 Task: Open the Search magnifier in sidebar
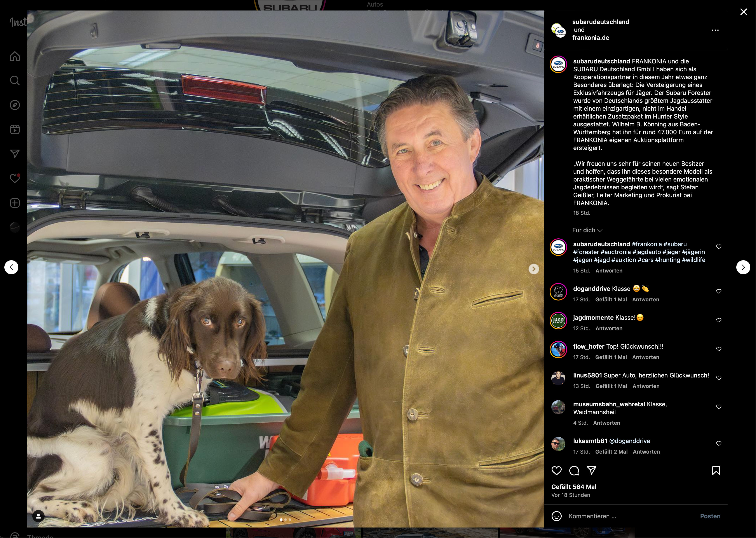tap(15, 80)
